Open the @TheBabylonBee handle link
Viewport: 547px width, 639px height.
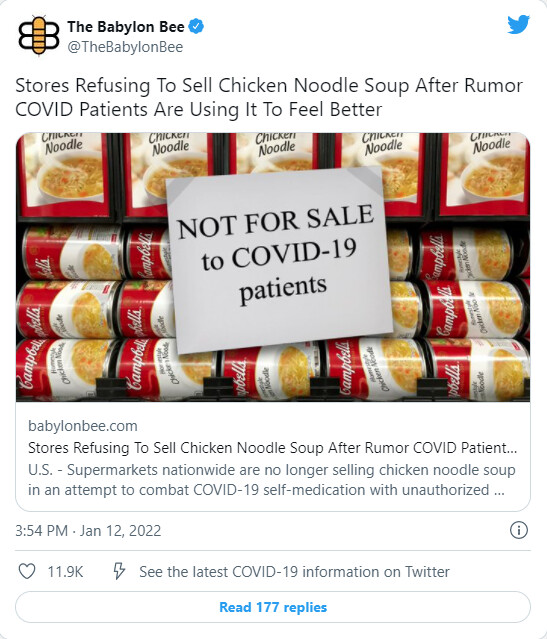(125, 47)
